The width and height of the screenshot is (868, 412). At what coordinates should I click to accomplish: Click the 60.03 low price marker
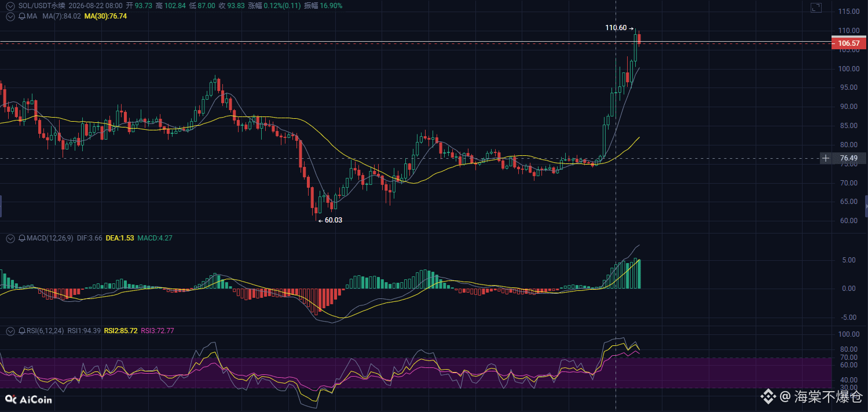pyautogui.click(x=330, y=220)
